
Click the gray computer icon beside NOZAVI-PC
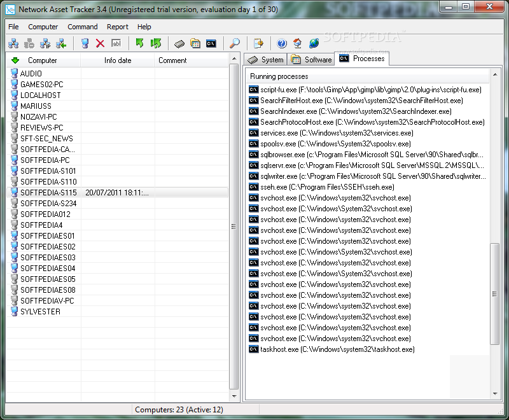pos(14,116)
